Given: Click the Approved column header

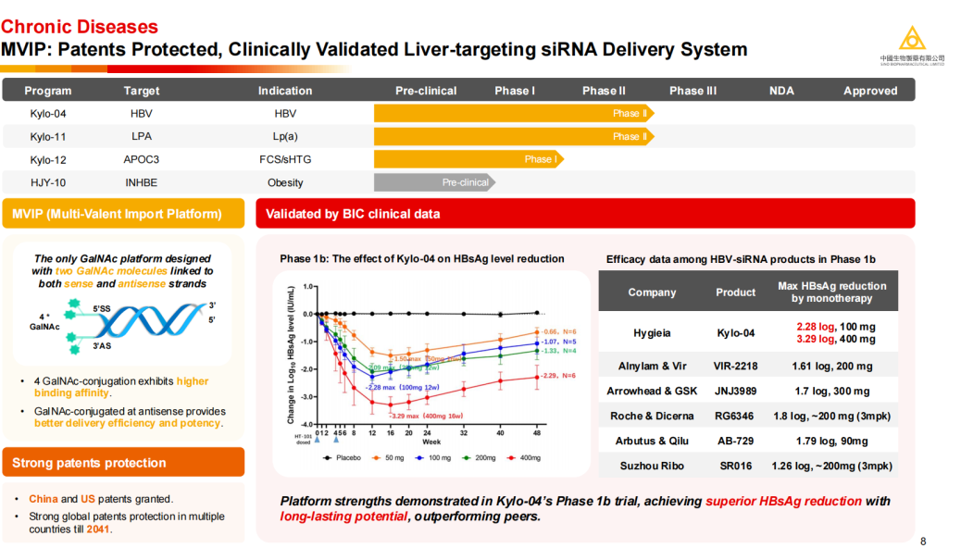Looking at the screenshot, I should pos(869,91).
